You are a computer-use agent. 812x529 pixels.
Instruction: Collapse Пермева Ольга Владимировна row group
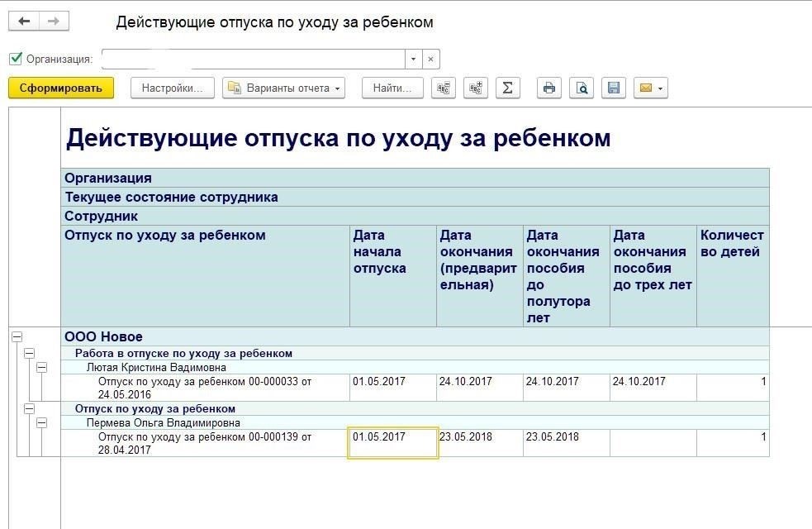[42, 422]
